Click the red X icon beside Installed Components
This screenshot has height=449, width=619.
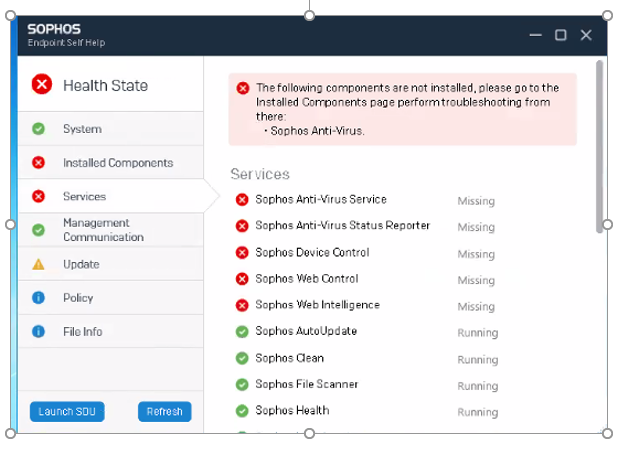[38, 162]
